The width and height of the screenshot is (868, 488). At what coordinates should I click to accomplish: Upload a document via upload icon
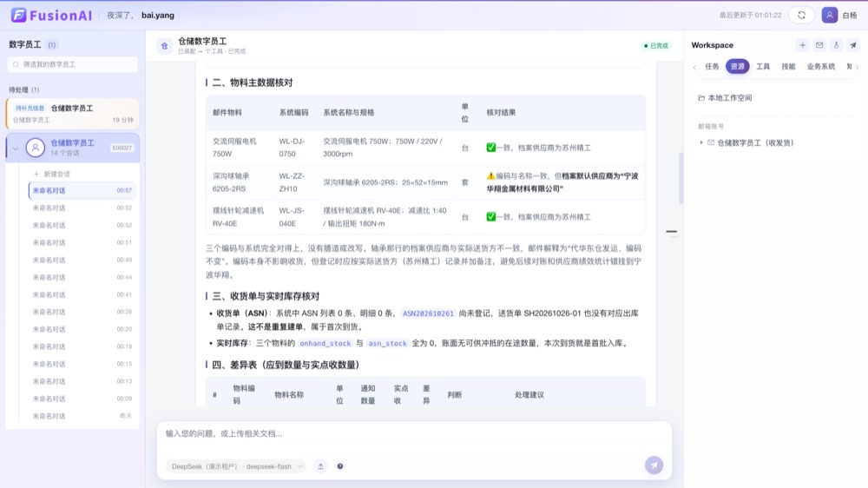(320, 466)
